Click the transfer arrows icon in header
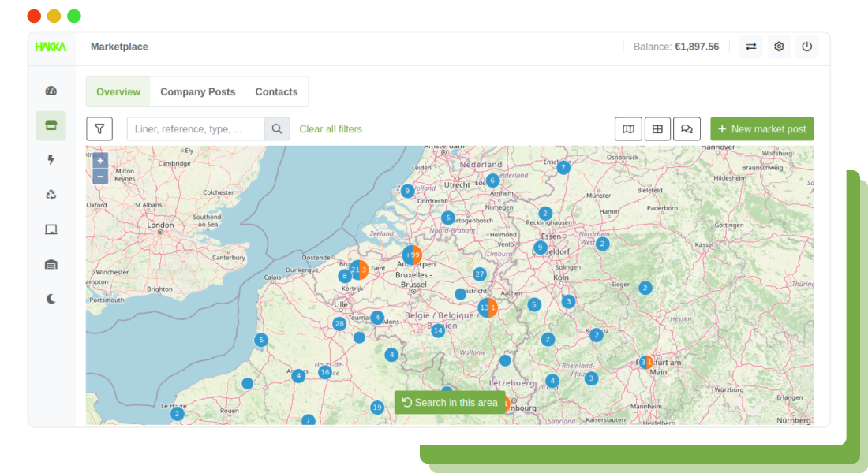Image resolution: width=868 pixels, height=473 pixels. click(750, 47)
